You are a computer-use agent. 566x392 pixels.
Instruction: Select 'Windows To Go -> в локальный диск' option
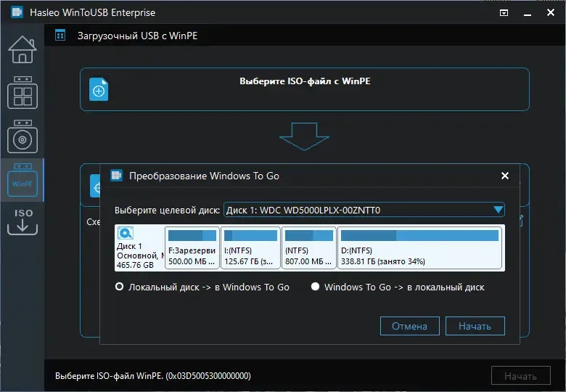(x=315, y=287)
